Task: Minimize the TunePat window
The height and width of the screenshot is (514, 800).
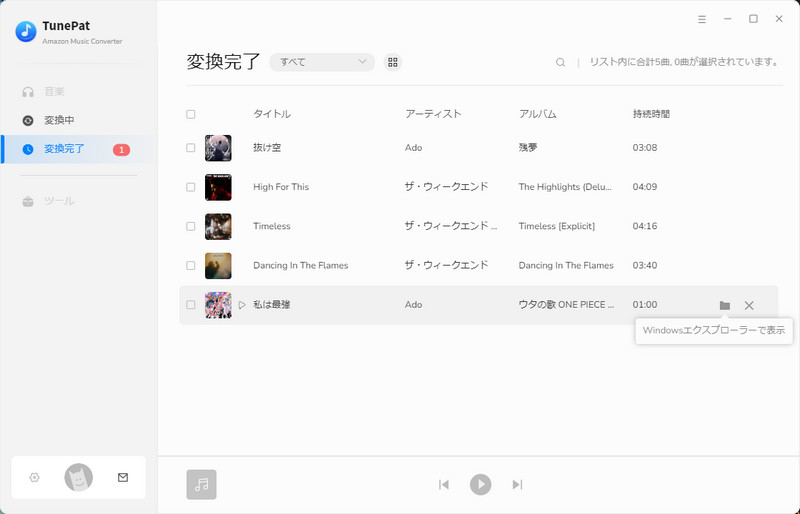Action: 728,19
